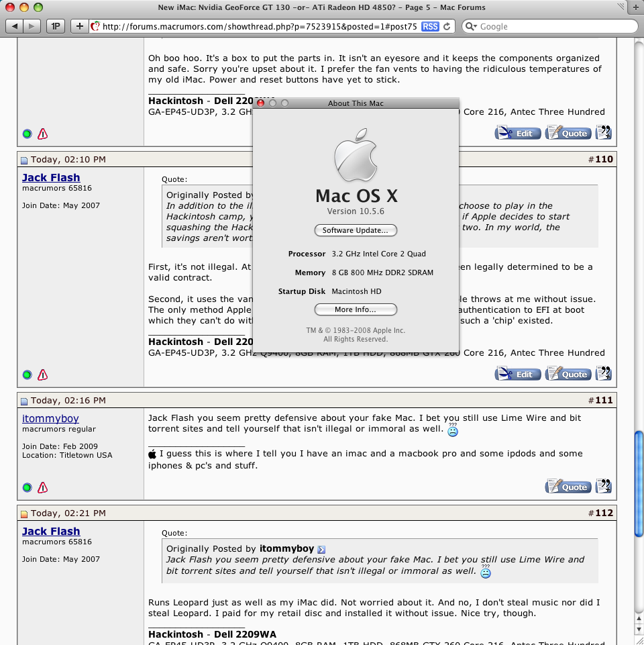Click confused smiley in post #111

[453, 430]
